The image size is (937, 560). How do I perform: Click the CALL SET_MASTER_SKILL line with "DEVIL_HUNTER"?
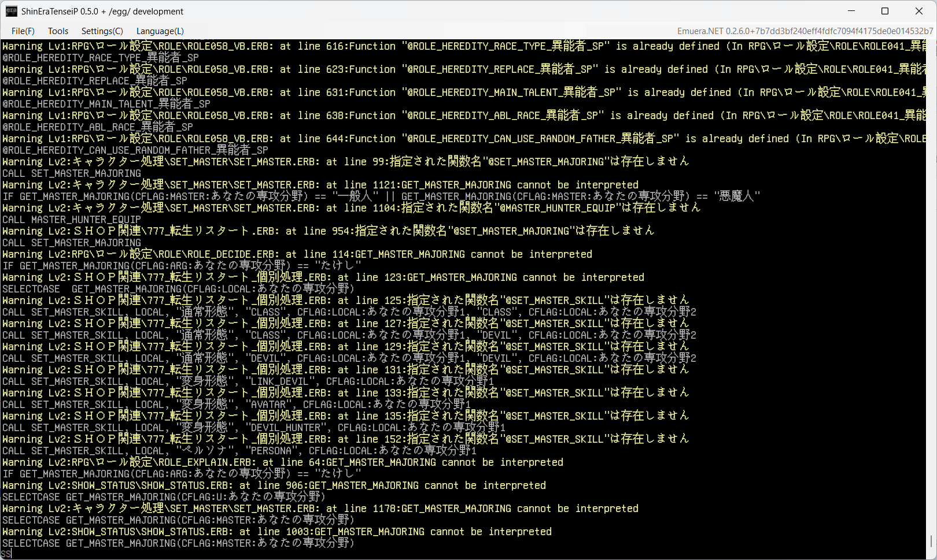tap(254, 428)
